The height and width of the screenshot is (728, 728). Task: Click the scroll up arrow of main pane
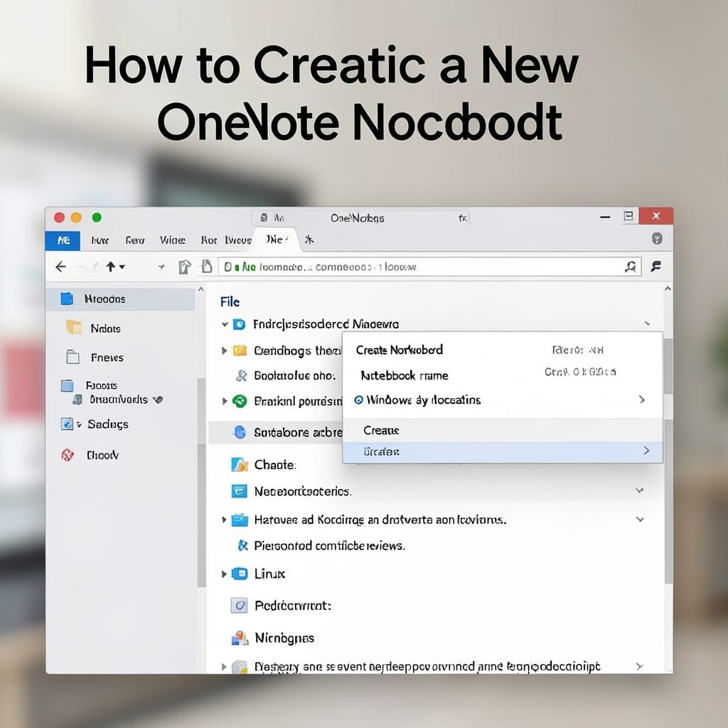tap(668, 289)
